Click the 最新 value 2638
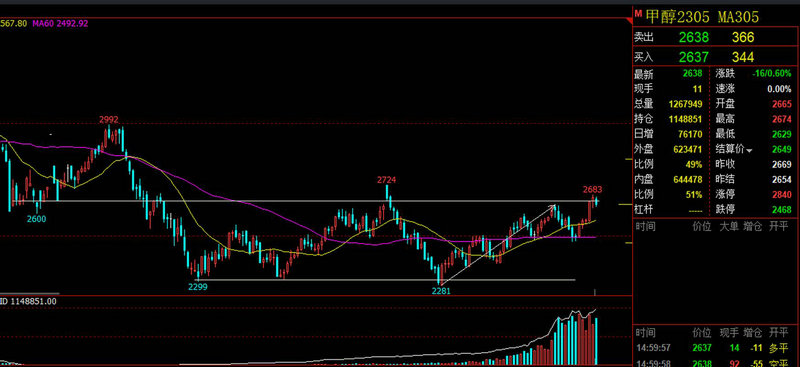 [x=692, y=74]
